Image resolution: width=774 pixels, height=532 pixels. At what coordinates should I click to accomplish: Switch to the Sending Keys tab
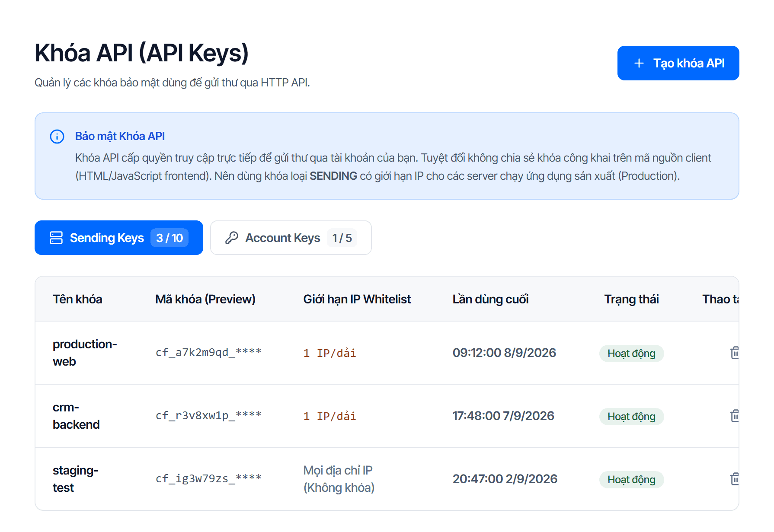[x=119, y=238]
